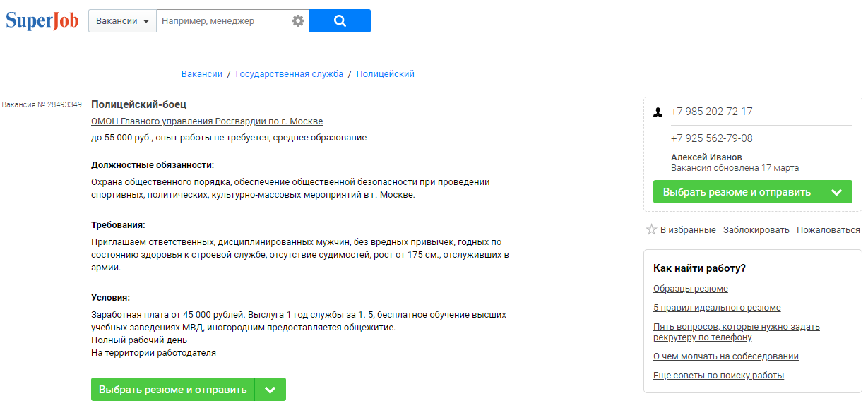Open Образцы резюме link
Viewport: 868px width, 408px height.
(x=691, y=289)
